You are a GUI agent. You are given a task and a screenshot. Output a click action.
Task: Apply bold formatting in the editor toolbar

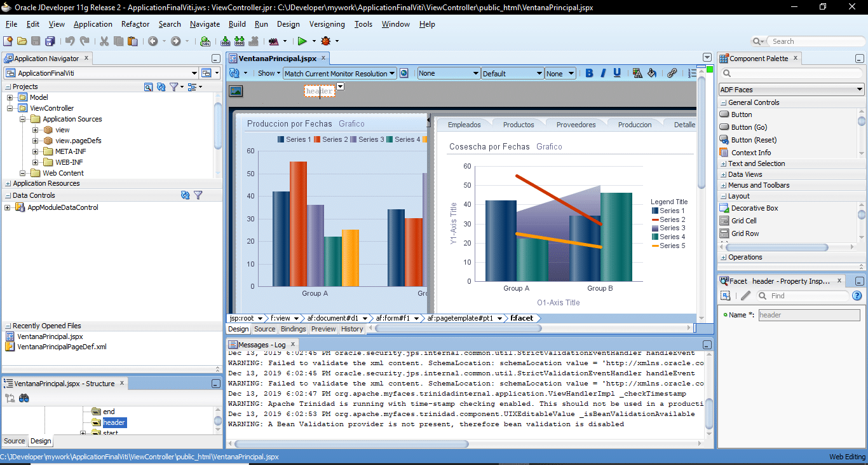[x=589, y=73]
